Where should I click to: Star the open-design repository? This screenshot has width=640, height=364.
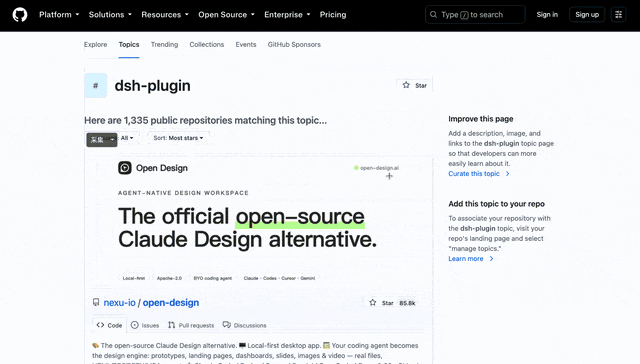pyautogui.click(x=382, y=303)
